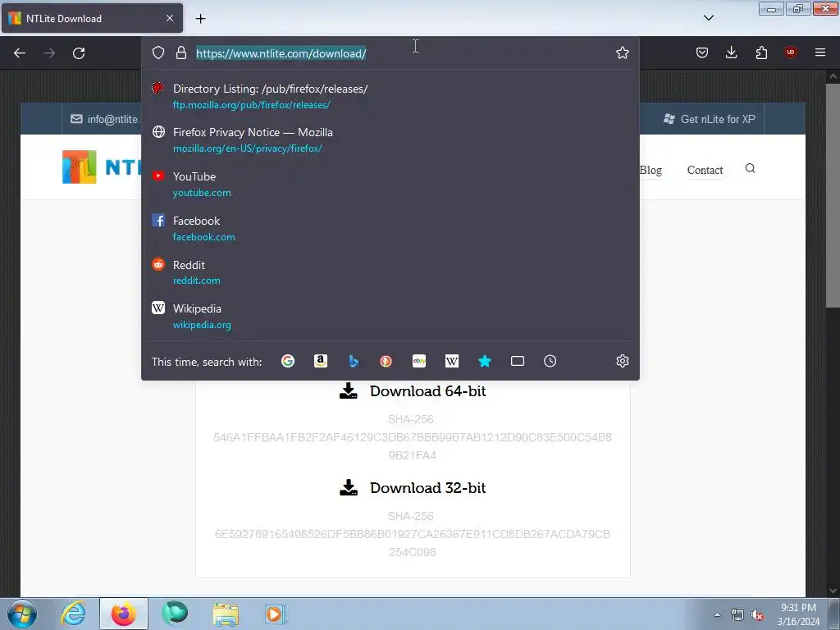Open the uBlock Origin extension icon
The height and width of the screenshot is (630, 840).
(x=790, y=52)
